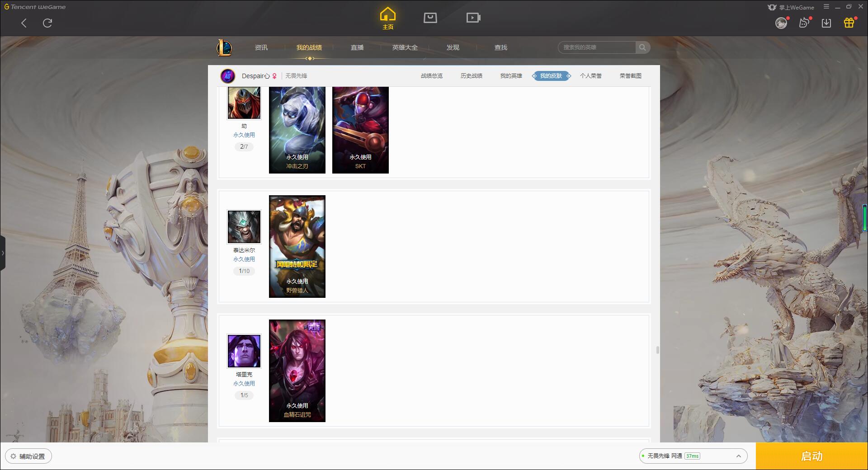
Task: Open the download manager icon
Action: pos(826,23)
